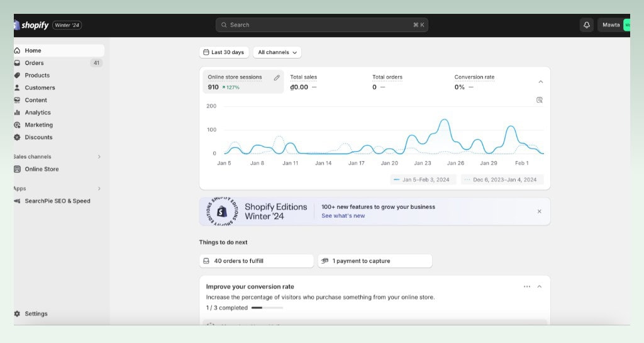Click the calendar icon in Last 30 days
This screenshot has width=644, height=343.
pyautogui.click(x=206, y=52)
